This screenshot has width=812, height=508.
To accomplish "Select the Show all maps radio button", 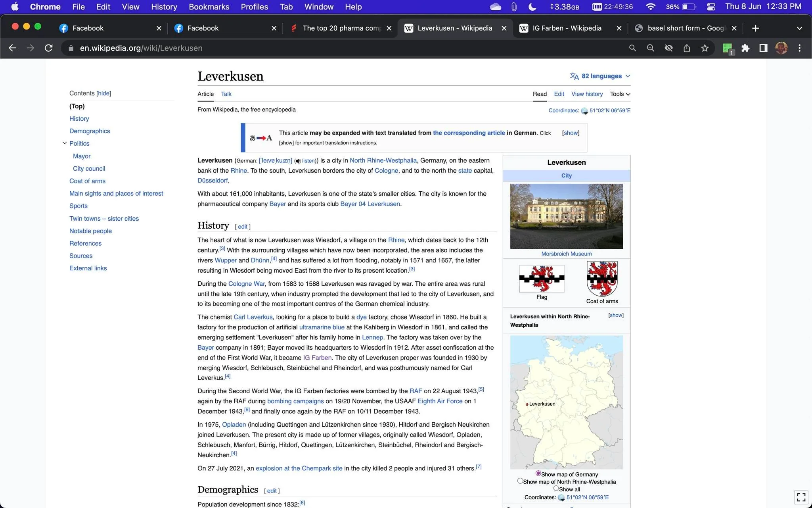I will 556,489.
